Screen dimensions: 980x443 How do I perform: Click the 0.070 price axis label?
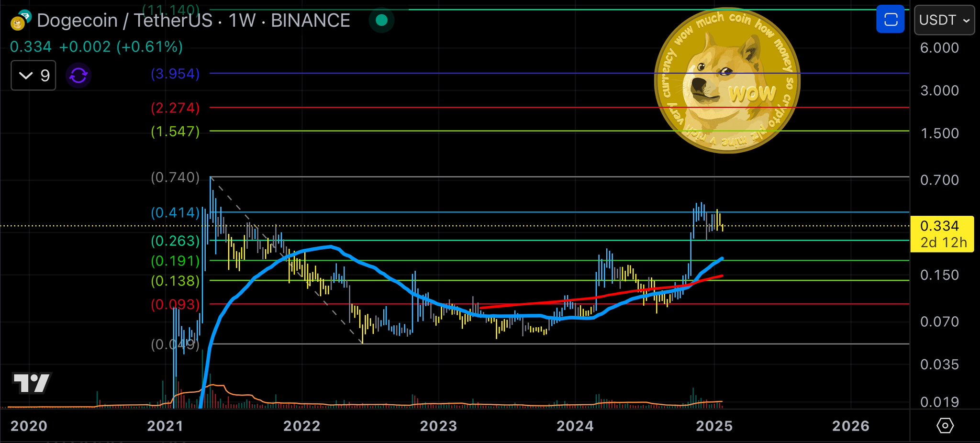939,321
